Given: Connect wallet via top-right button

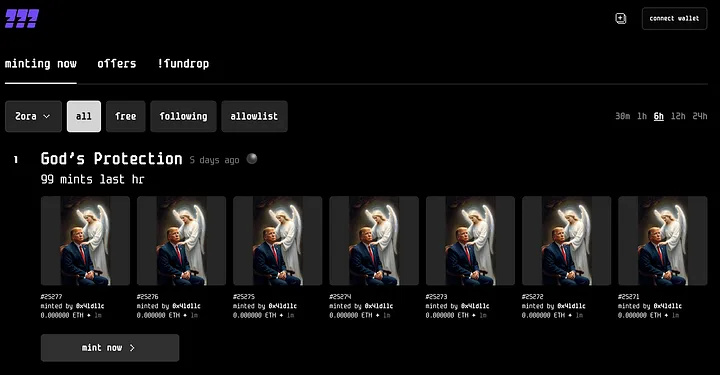Looking at the screenshot, I should pyautogui.click(x=674, y=18).
